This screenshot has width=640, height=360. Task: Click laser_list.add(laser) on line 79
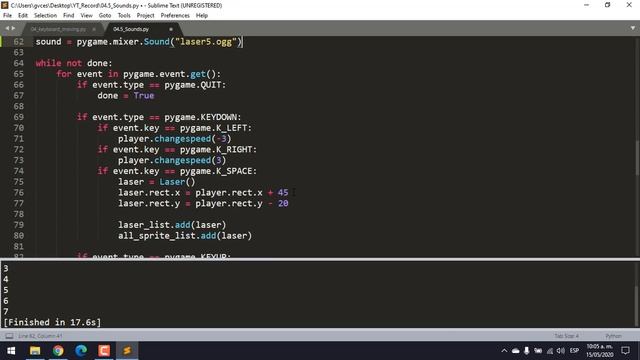pos(172,225)
